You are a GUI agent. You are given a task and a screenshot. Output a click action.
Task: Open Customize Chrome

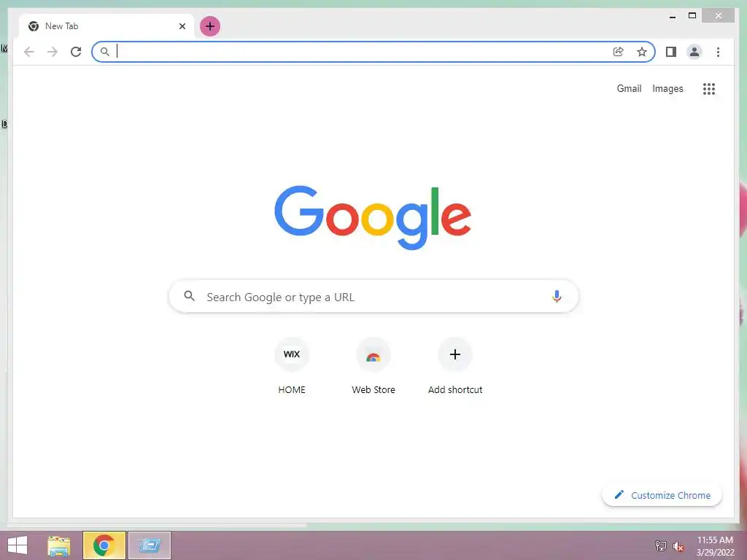tap(662, 495)
